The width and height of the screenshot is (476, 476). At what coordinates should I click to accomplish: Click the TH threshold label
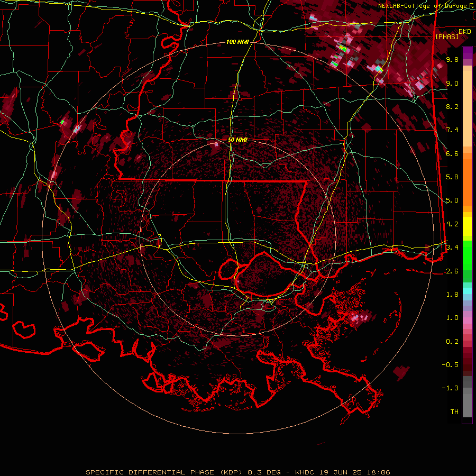(454, 411)
